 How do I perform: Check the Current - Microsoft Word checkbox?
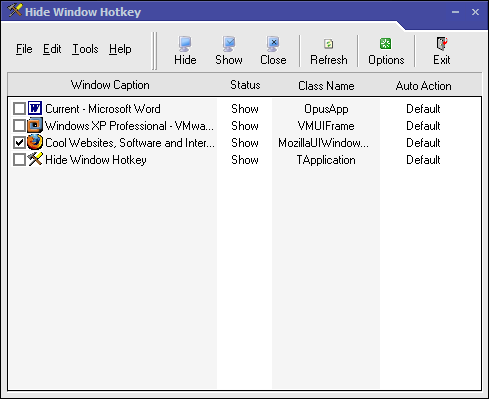coord(19,109)
